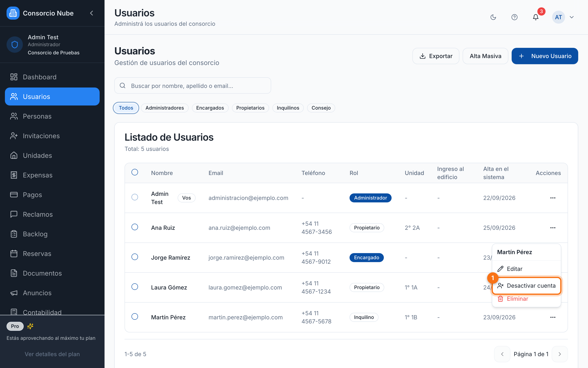Open actions menu for Martín Pérez row
The image size is (588, 368).
[553, 317]
